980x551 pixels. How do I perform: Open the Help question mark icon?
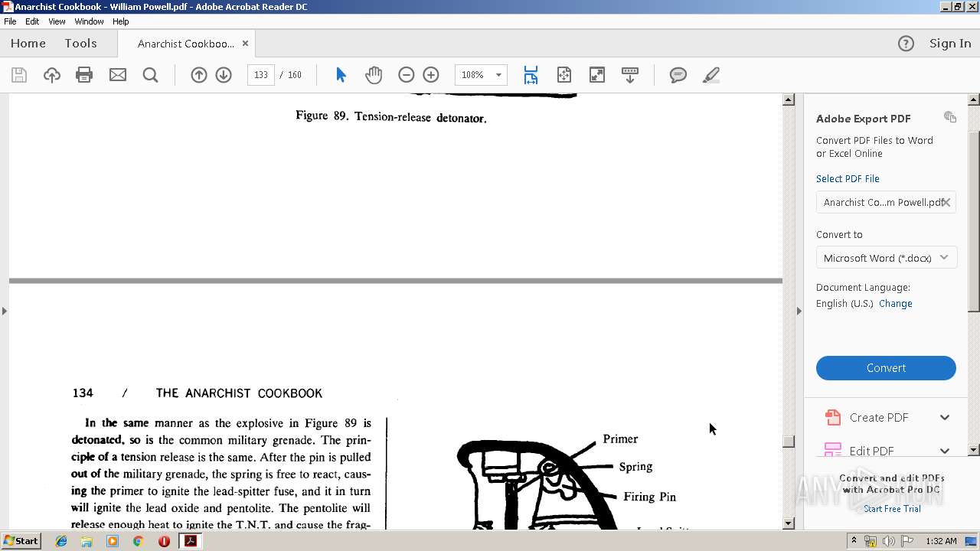tap(906, 44)
